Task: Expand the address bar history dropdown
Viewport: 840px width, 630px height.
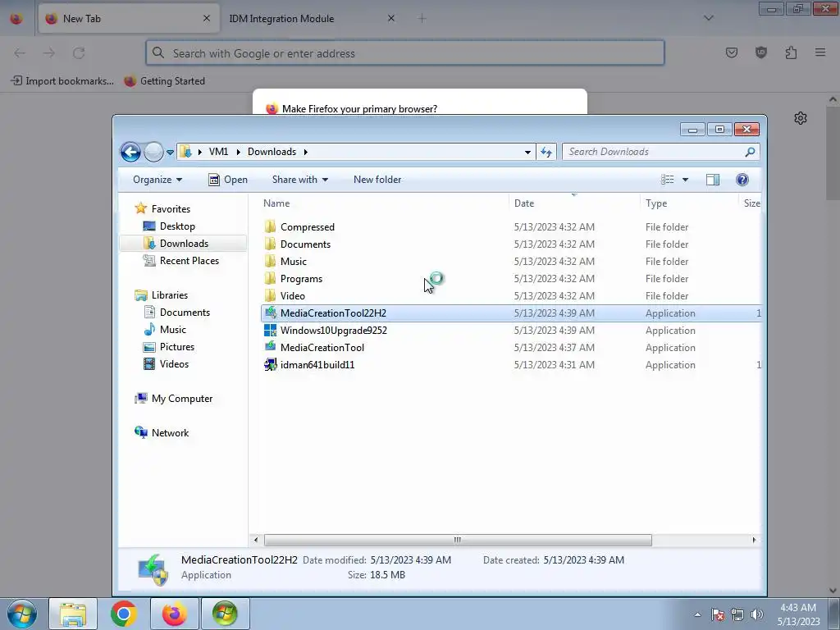Action: pyautogui.click(x=527, y=152)
